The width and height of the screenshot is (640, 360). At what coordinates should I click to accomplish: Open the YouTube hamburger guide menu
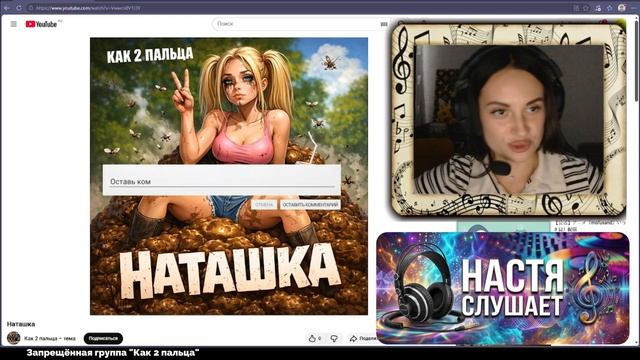13,24
